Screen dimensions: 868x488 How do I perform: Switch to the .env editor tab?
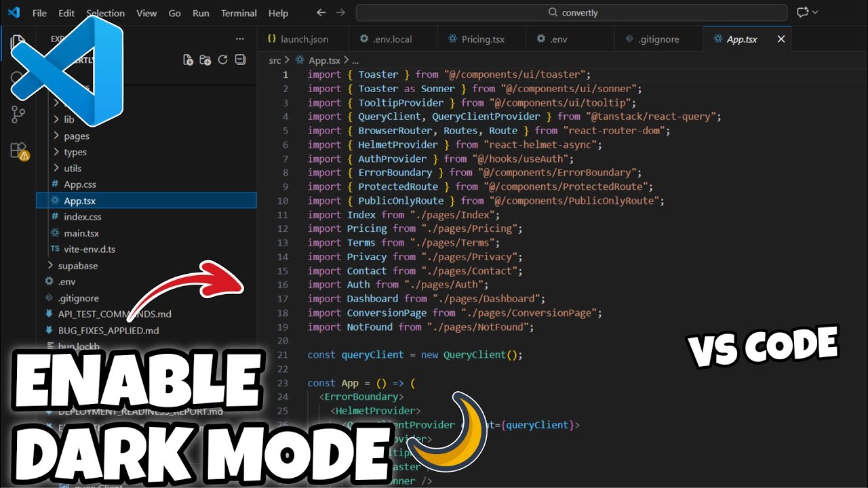(570, 39)
